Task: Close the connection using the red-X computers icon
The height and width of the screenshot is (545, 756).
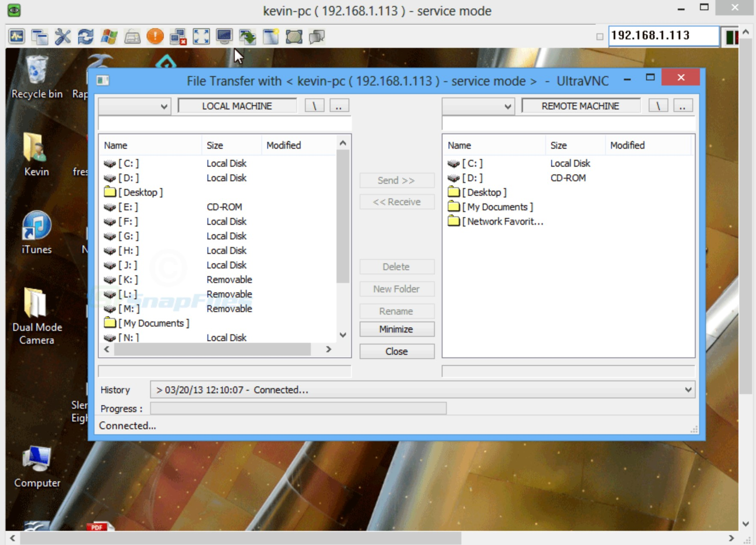Action: (x=178, y=36)
